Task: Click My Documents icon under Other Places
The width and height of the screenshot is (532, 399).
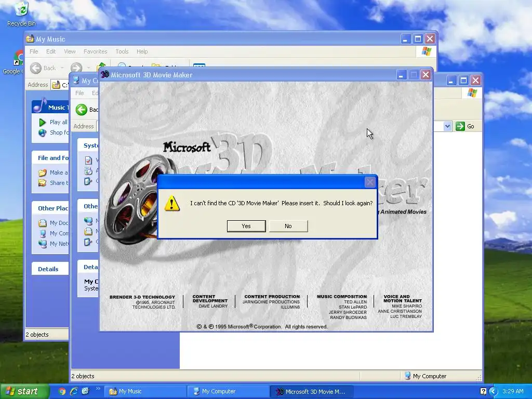Action: 43,223
